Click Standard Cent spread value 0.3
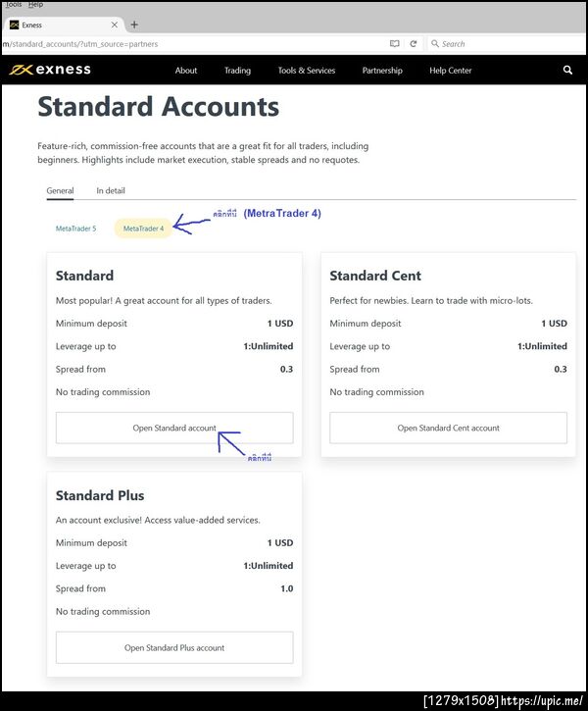588x711 pixels. click(x=561, y=369)
